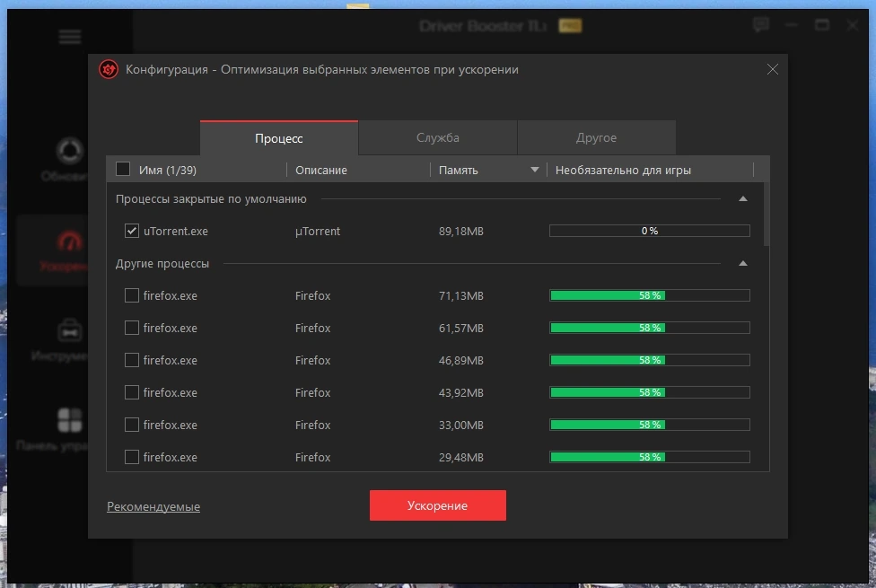The height and width of the screenshot is (588, 876).
Task: Click the Описание column header
Action: (321, 170)
